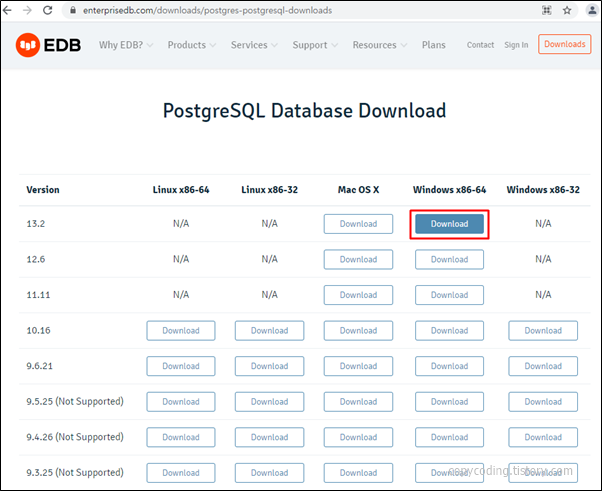Click the Windows x86-64 column header

449,190
